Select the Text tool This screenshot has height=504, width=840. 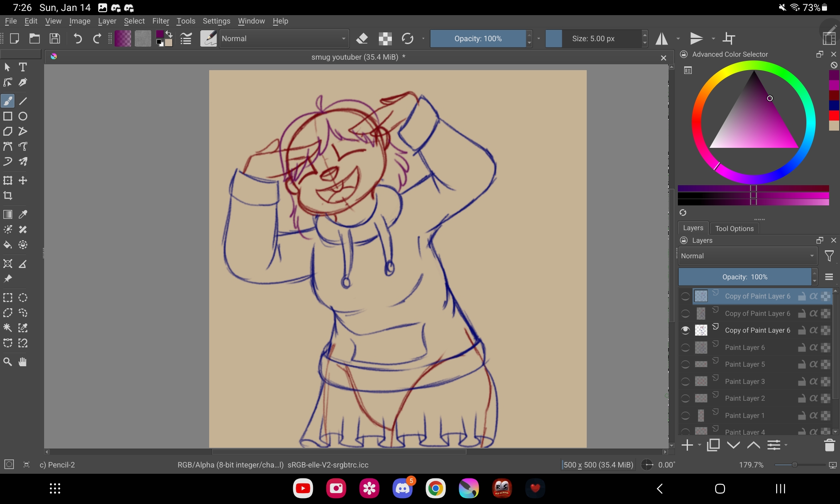[x=23, y=67]
